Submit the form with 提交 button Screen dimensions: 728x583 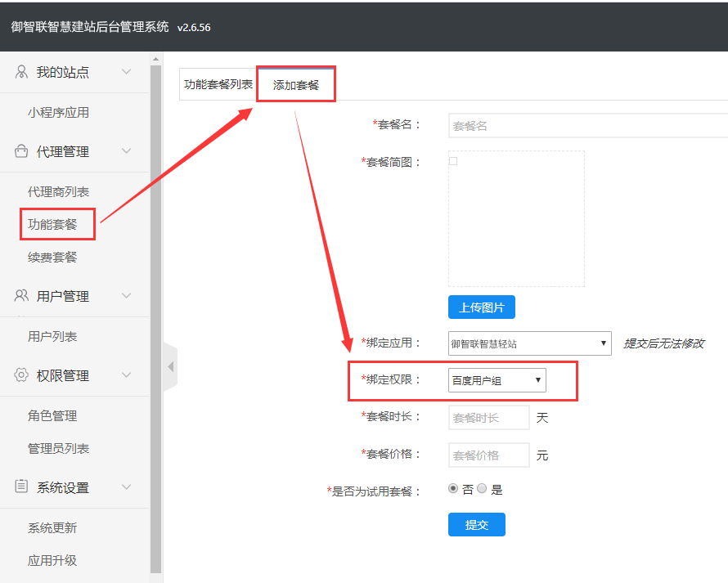[476, 525]
